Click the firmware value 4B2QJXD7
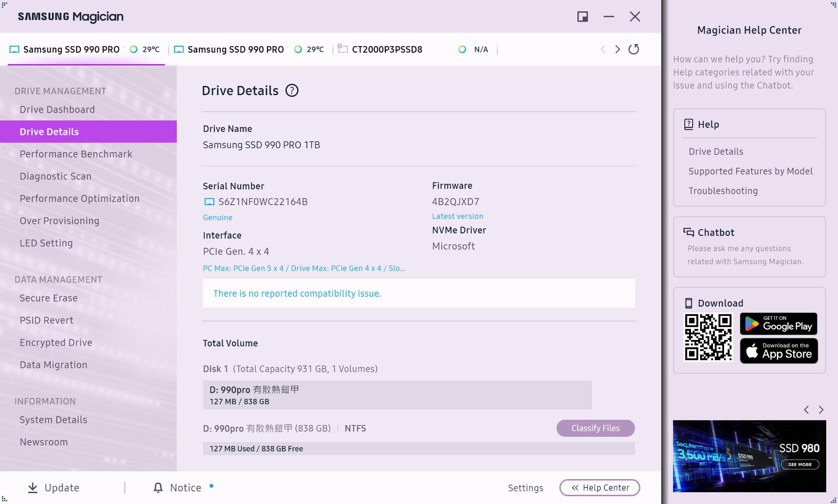This screenshot has height=504, width=838. [456, 202]
